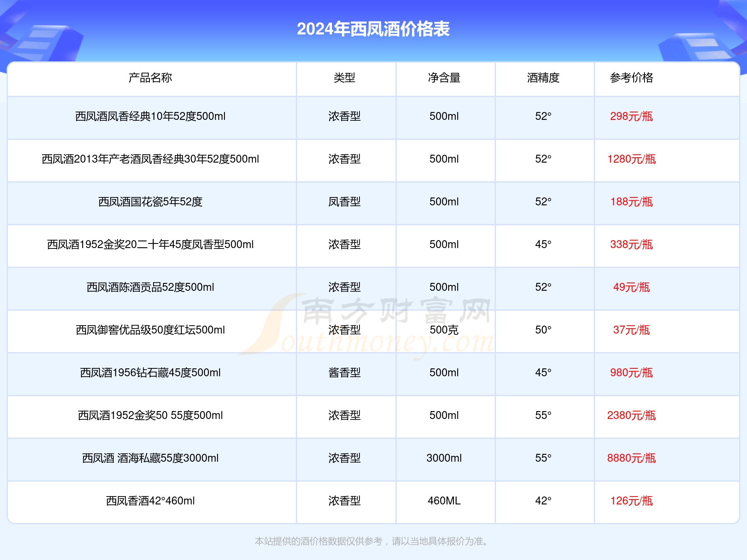Image resolution: width=747 pixels, height=560 pixels.
Task: Click product 西凤酒1952金奖50 55度500ml
Action: 150,415
